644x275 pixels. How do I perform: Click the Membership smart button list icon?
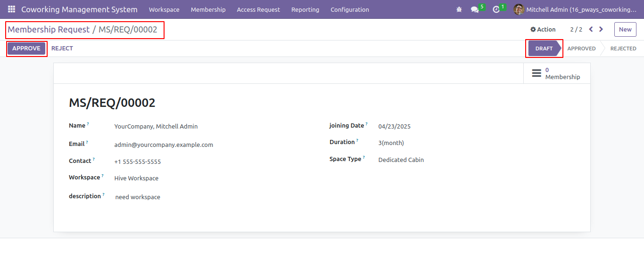(537, 73)
